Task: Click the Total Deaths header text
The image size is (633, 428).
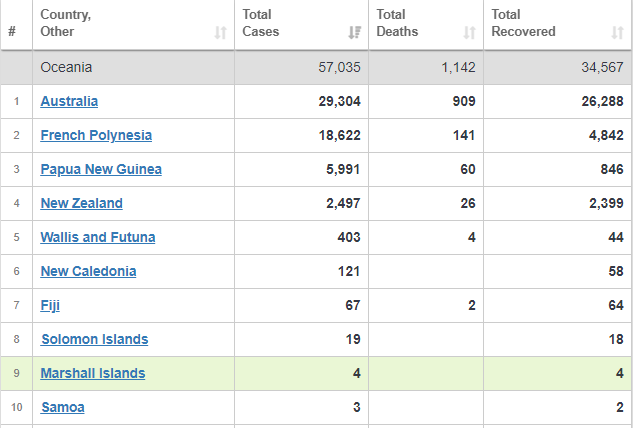Action: pos(397,23)
